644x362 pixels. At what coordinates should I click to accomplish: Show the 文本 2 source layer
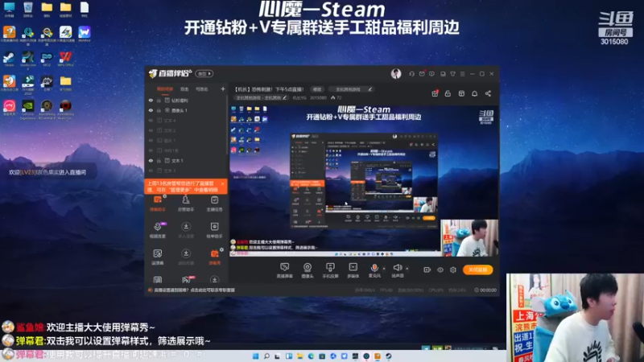click(x=151, y=130)
